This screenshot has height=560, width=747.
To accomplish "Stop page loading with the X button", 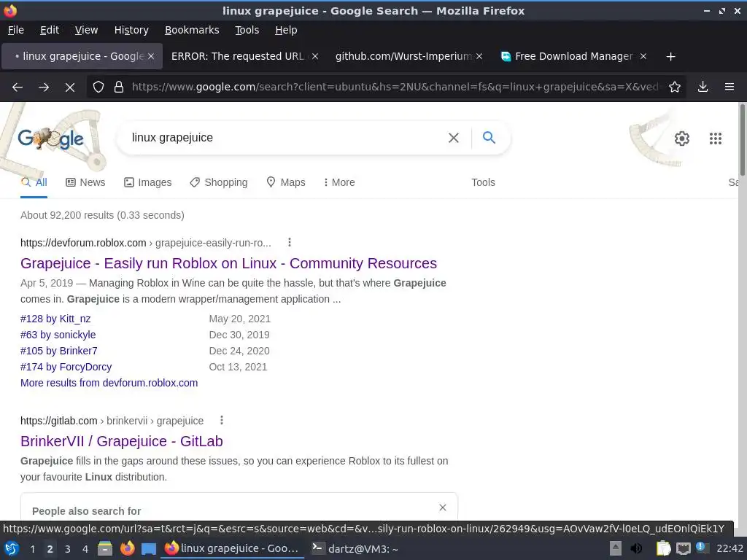I will 69,87.
